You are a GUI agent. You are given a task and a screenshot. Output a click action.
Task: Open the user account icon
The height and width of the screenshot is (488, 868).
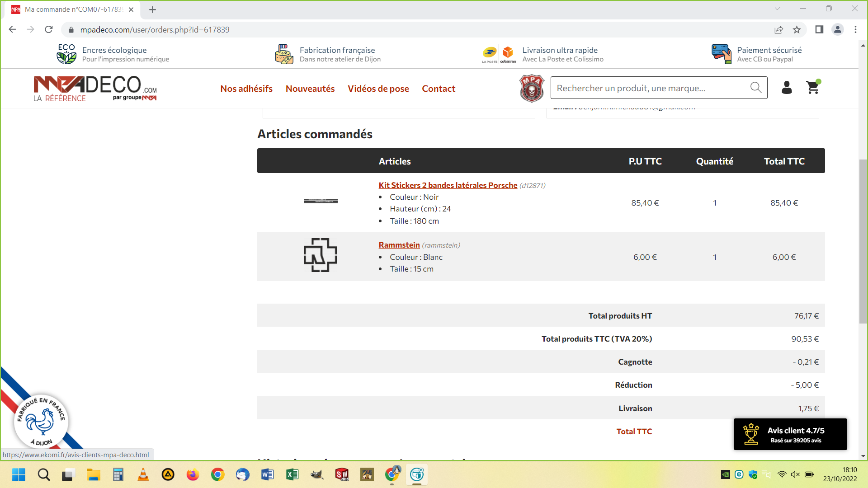pos(787,88)
